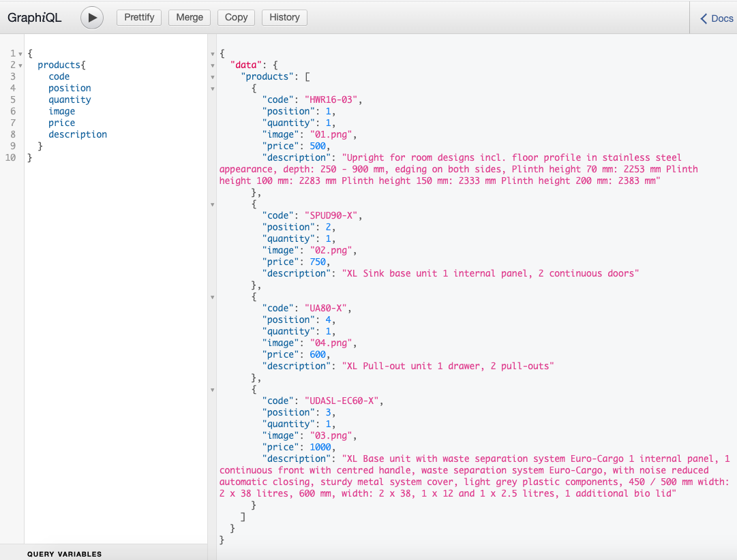Viewport: 737px width, 560px height.
Task: Copy the query with the Copy button
Action: click(x=236, y=17)
